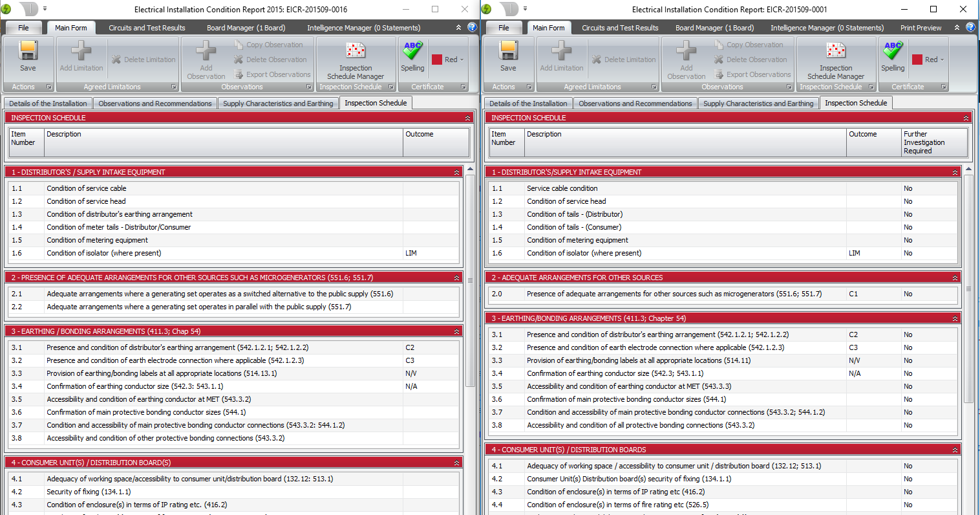Screen dimensions: 980x515
Task: Open the Print Preview tab
Action: point(921,28)
